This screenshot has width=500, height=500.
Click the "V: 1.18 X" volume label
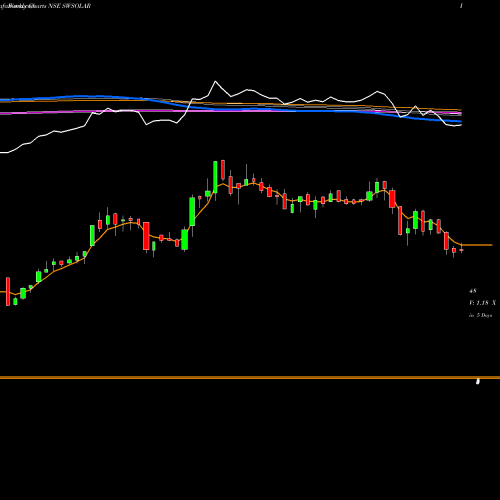tap(482, 303)
